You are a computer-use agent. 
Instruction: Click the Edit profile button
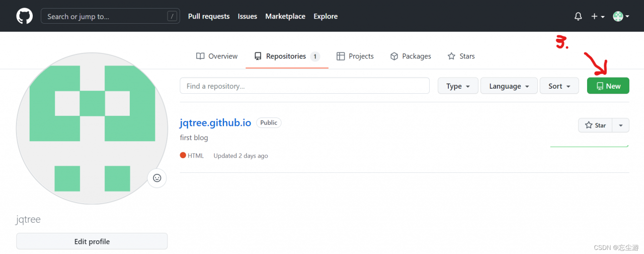pyautogui.click(x=92, y=241)
